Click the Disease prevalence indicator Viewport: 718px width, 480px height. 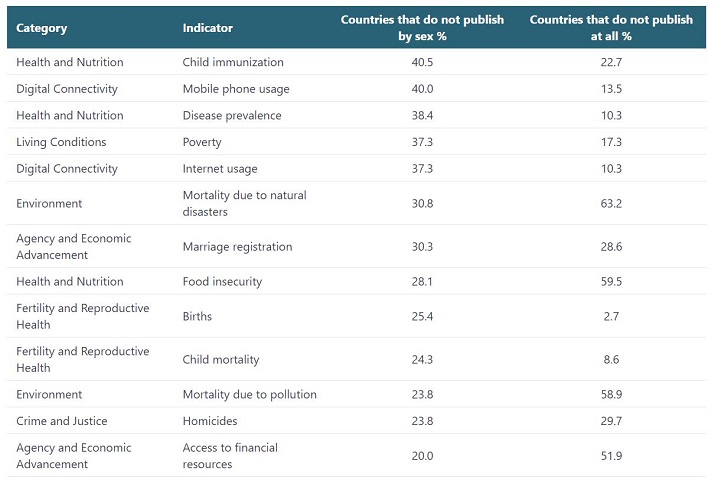[x=232, y=115]
